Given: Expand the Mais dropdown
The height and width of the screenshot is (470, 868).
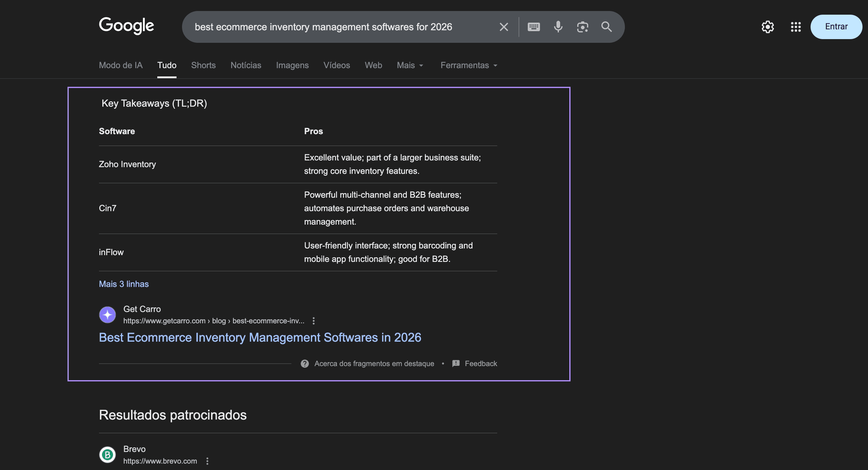Looking at the screenshot, I should pos(410,65).
